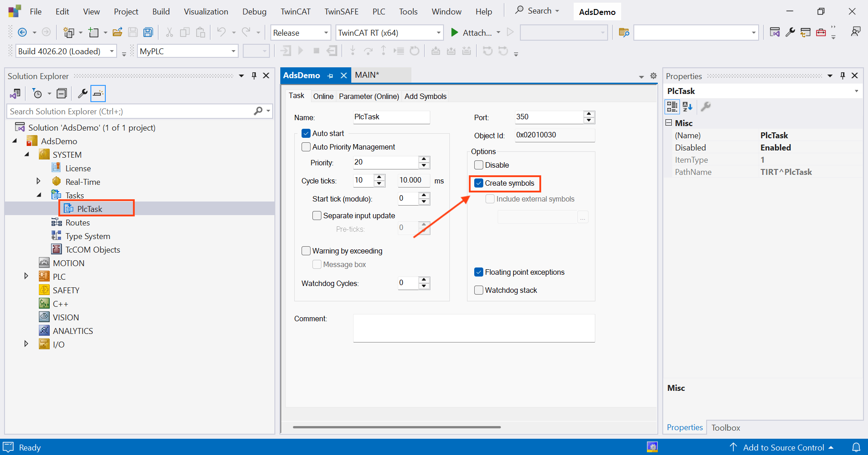Click inside the Comment text field
The image size is (868, 455).
(473, 328)
